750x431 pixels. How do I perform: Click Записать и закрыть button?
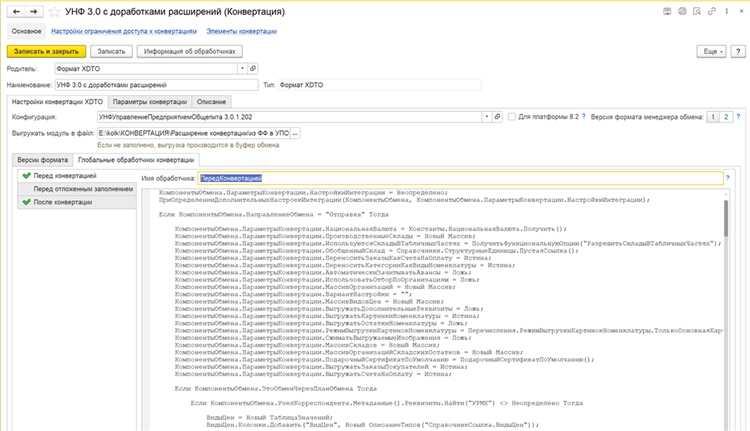click(x=46, y=51)
